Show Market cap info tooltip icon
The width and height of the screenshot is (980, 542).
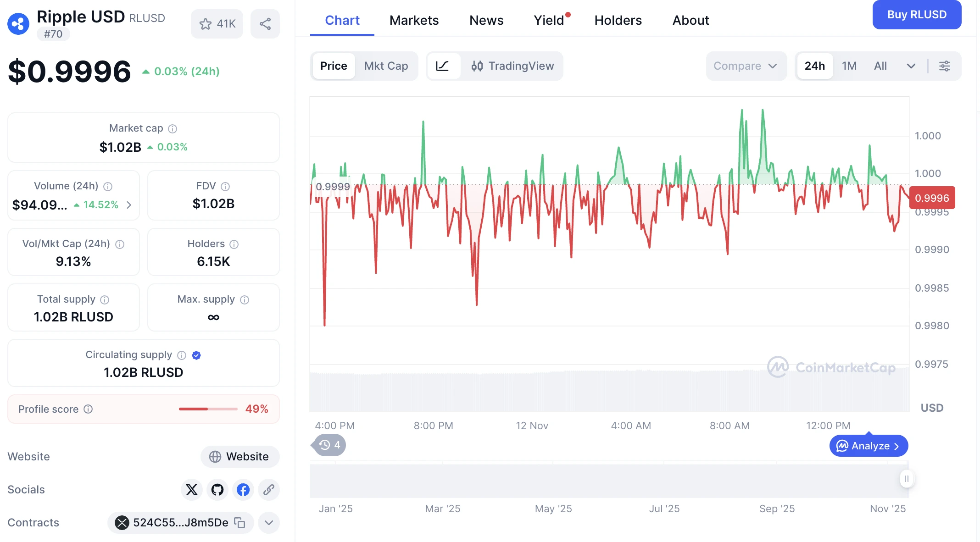pyautogui.click(x=173, y=129)
